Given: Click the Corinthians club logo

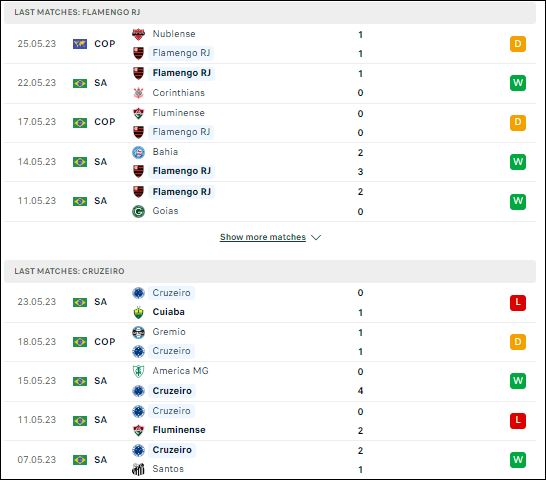Looking at the screenshot, I should 138,93.
